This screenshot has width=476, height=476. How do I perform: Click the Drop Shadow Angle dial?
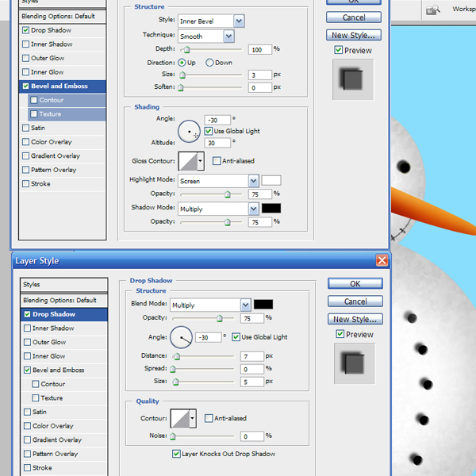tap(182, 337)
